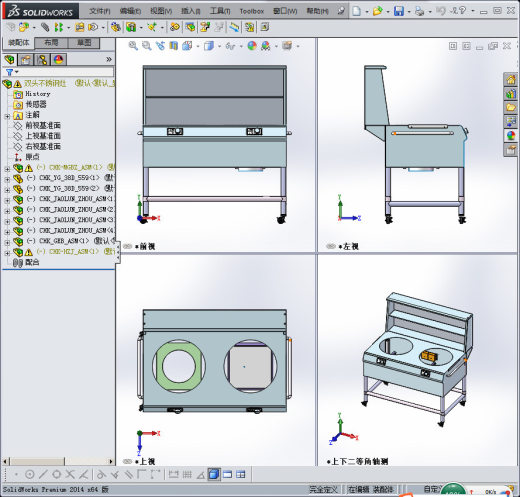This screenshot has width=520, height=497.
Task: Click Edit Appearance icon in view toolbar
Action: (252, 46)
